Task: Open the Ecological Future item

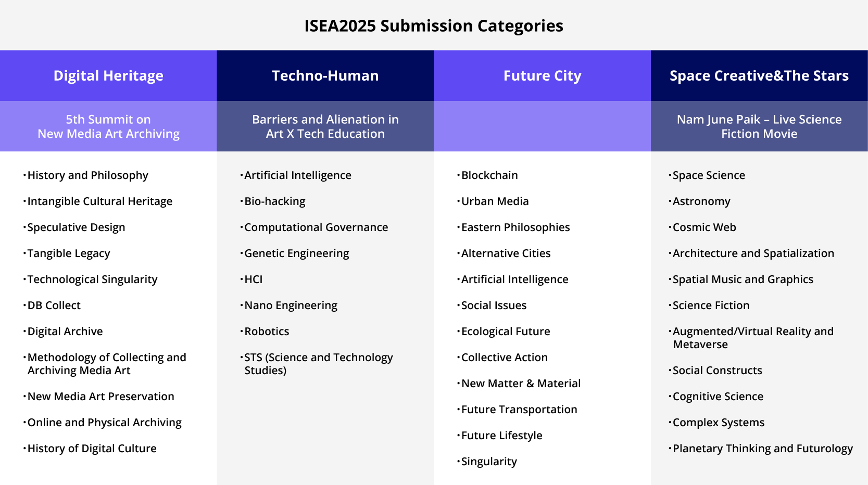Action: tap(506, 331)
